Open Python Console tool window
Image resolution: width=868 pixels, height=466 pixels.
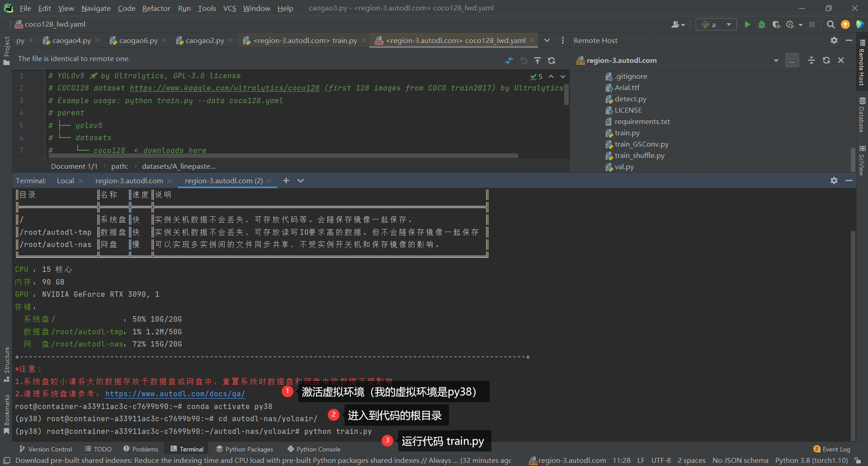click(314, 449)
